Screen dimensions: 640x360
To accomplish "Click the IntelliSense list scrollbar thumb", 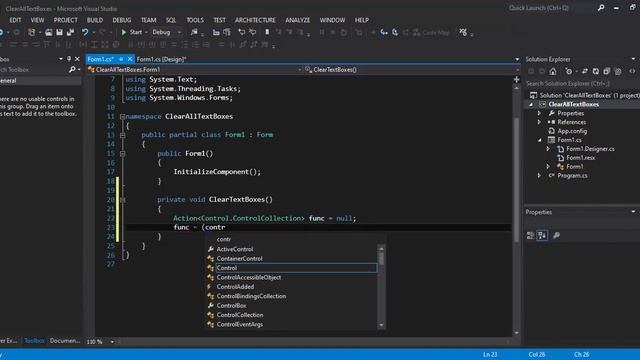I will coord(382,259).
